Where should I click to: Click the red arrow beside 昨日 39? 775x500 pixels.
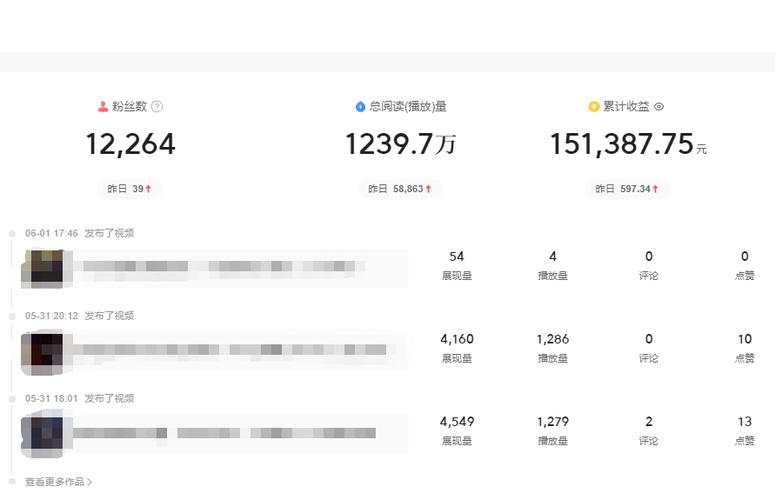coord(148,189)
